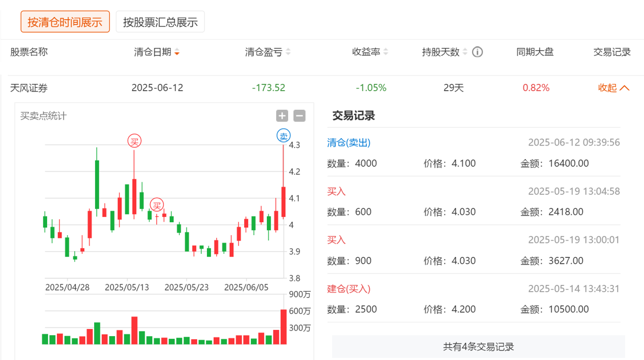Click 交易记录 column header
The width and height of the screenshot is (644, 360).
click(x=612, y=52)
